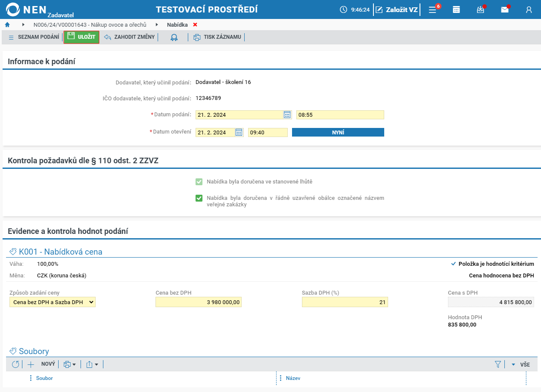This screenshot has height=392, width=541.
Task: Open the notifications list menu with badge
Action: coord(433,9)
